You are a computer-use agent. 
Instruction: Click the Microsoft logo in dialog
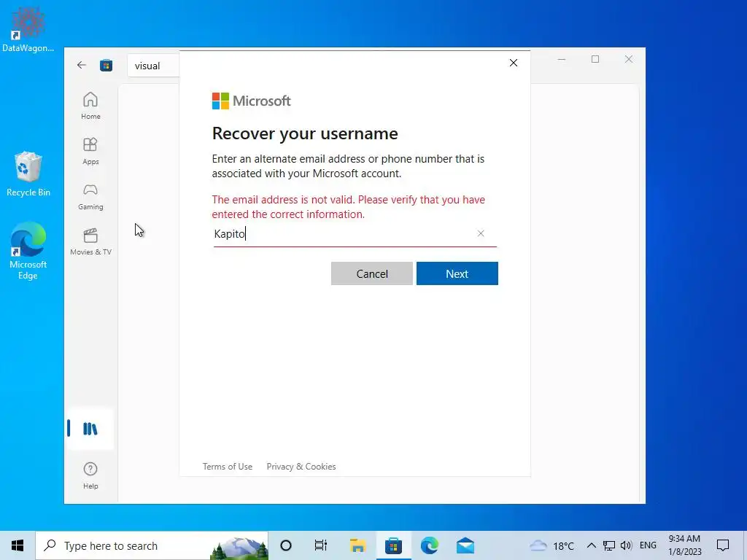click(251, 101)
